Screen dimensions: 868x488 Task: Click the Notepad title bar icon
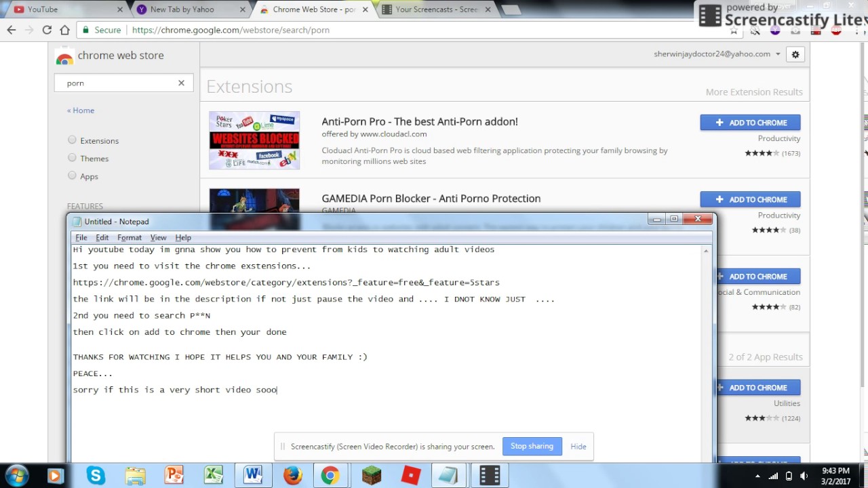[x=77, y=222]
